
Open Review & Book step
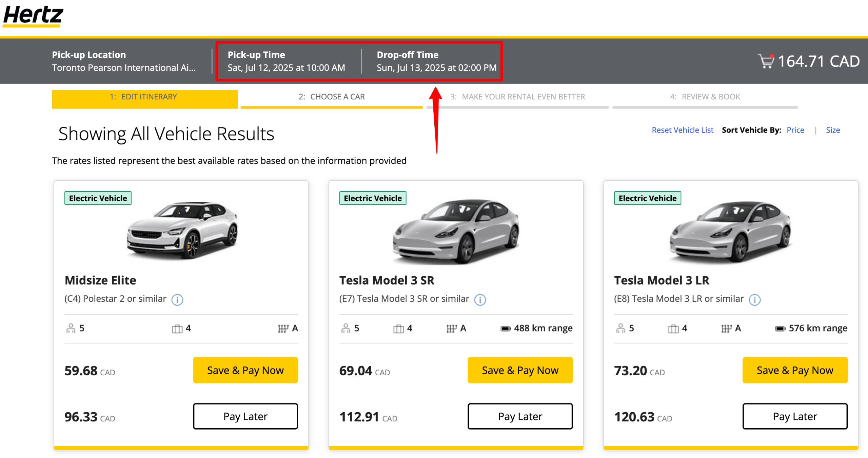click(x=705, y=97)
